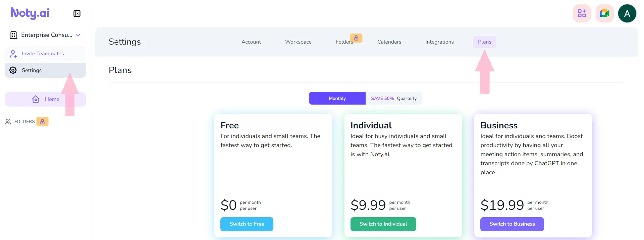Switch billing to Quarterly
Screen dimensions: 644x240
click(394, 98)
